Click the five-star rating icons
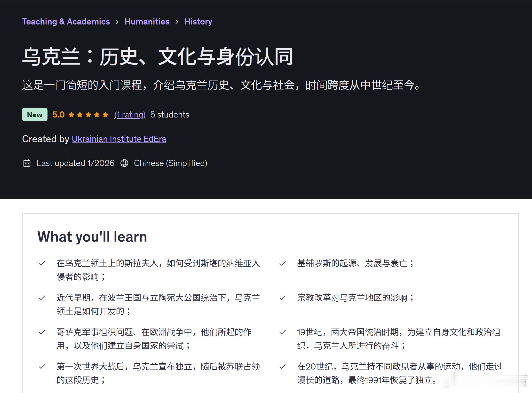This screenshot has width=532, height=393. point(88,115)
